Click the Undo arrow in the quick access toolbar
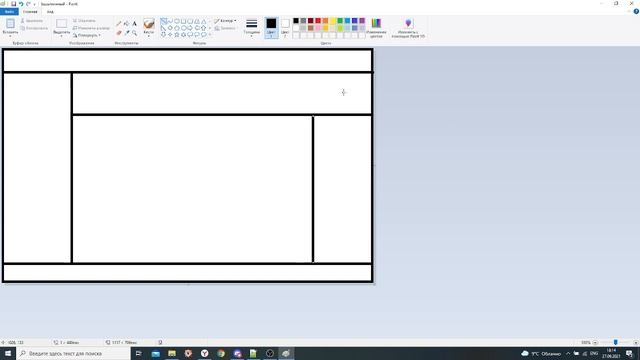This screenshot has height=360, width=640. pyautogui.click(x=21, y=4)
